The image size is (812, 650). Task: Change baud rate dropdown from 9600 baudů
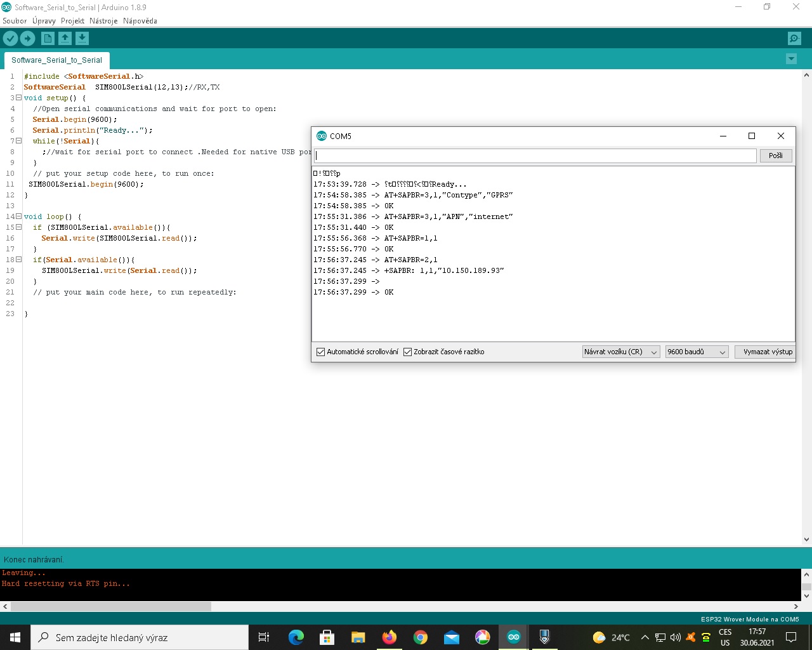pyautogui.click(x=697, y=352)
